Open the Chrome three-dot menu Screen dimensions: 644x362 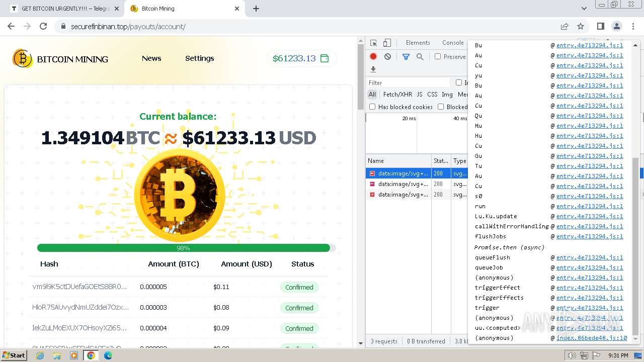point(633,26)
